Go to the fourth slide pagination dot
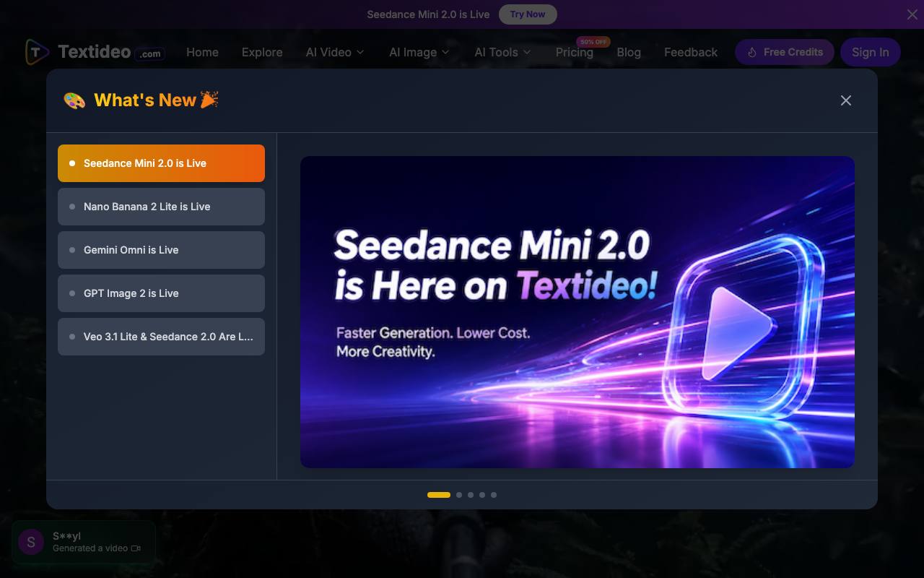The image size is (924, 578). click(482, 495)
